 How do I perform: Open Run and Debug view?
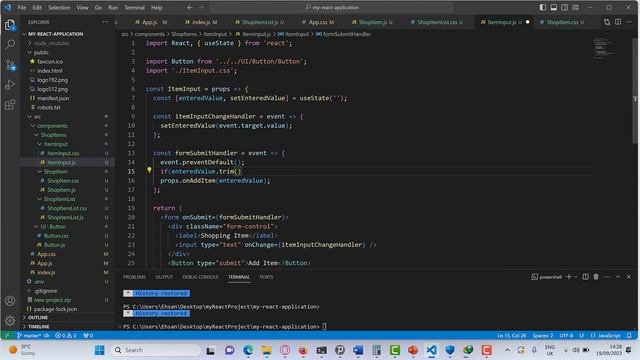[x=10, y=85]
